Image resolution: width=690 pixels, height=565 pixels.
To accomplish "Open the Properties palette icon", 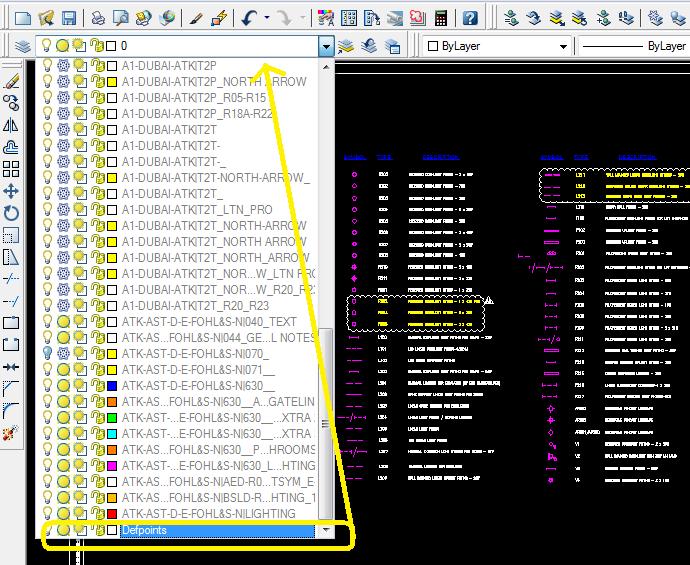I will (326, 18).
